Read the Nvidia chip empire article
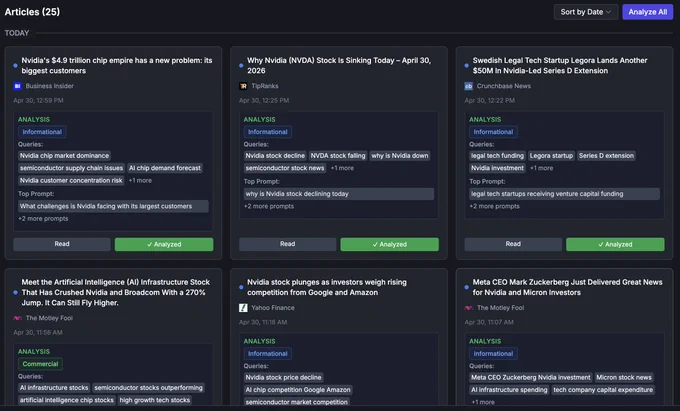This screenshot has width=680, height=411. (62, 244)
